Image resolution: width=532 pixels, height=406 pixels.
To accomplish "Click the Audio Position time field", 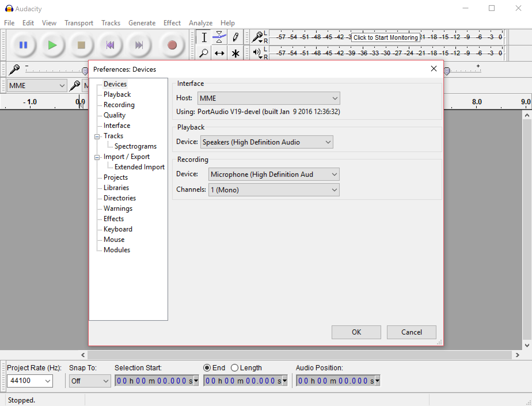I will 338,381.
